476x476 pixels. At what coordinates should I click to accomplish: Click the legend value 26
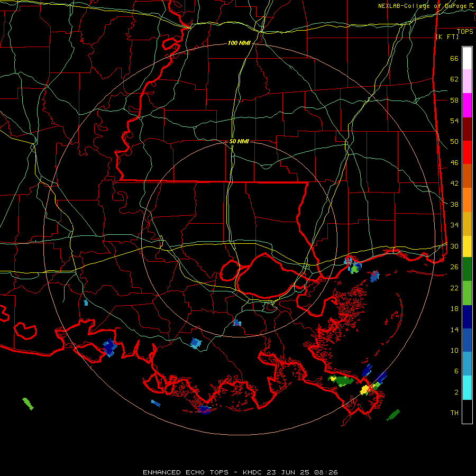(454, 267)
